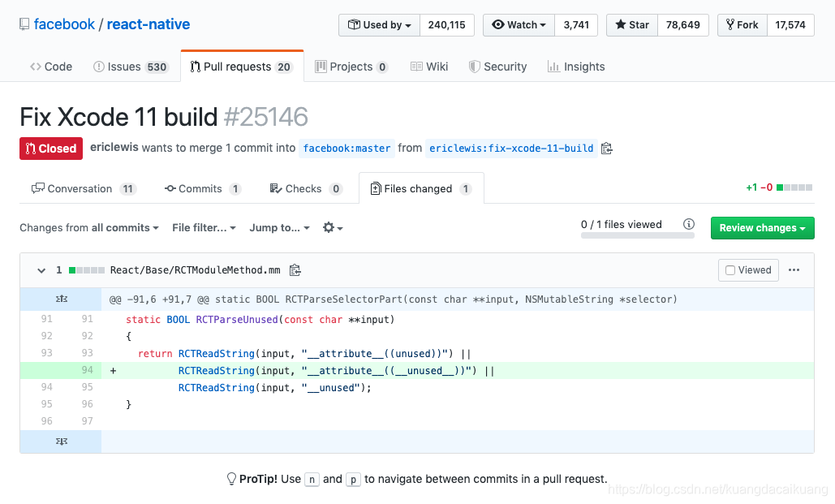View the 240,115 dependents count
The image size is (835, 504).
(447, 25)
